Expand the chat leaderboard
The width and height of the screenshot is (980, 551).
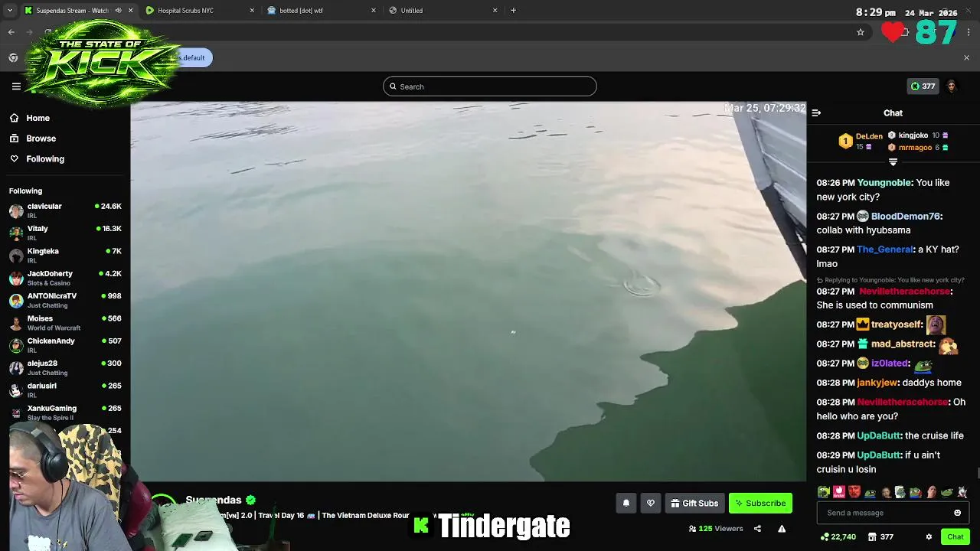tap(893, 161)
